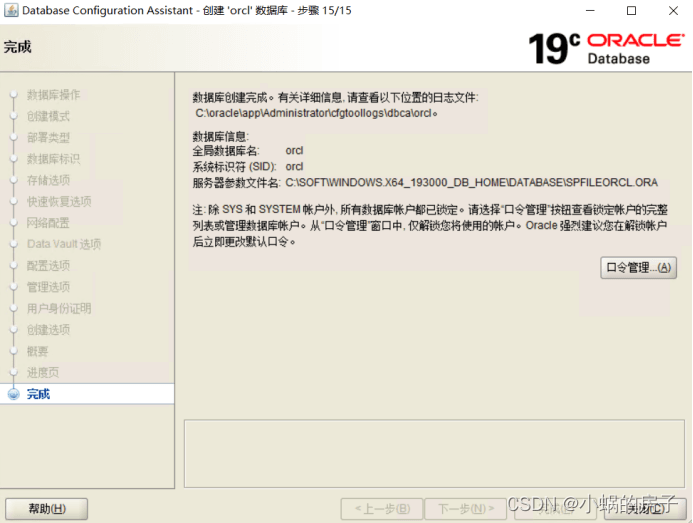Click the SPFILEORCL.ORA server parameter file path
693x523 pixels.
pos(472,183)
